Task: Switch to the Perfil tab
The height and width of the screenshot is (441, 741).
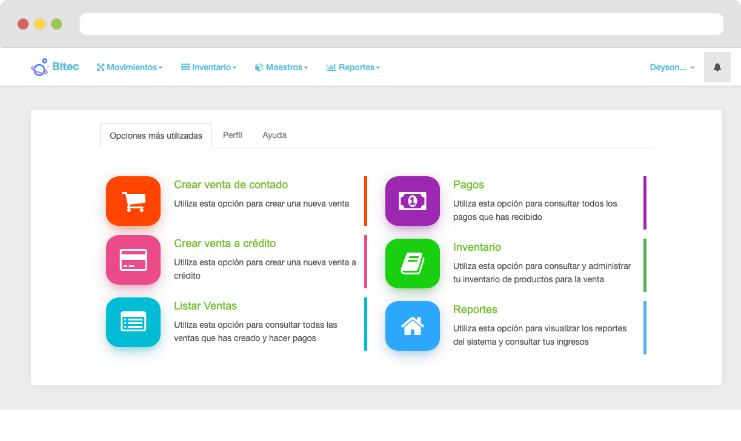Action: pyautogui.click(x=233, y=135)
